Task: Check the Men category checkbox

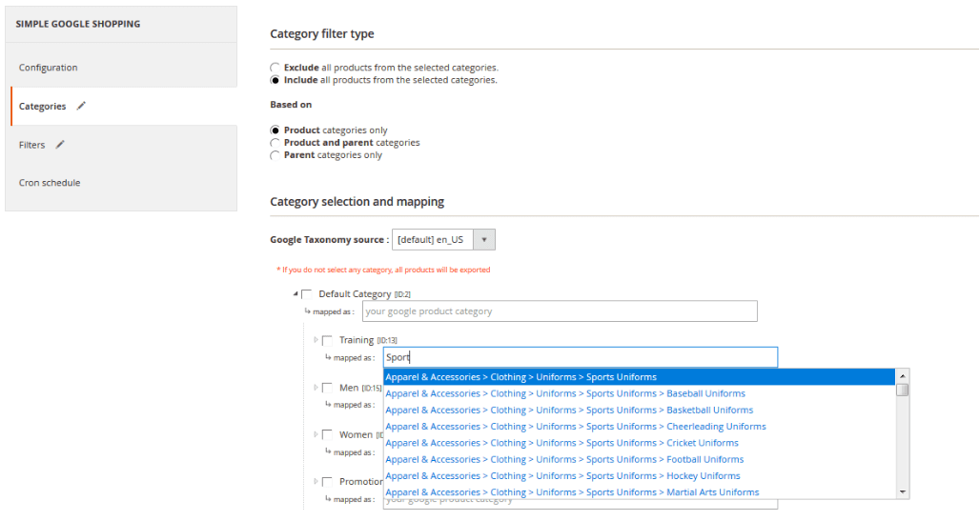Action: (x=328, y=388)
